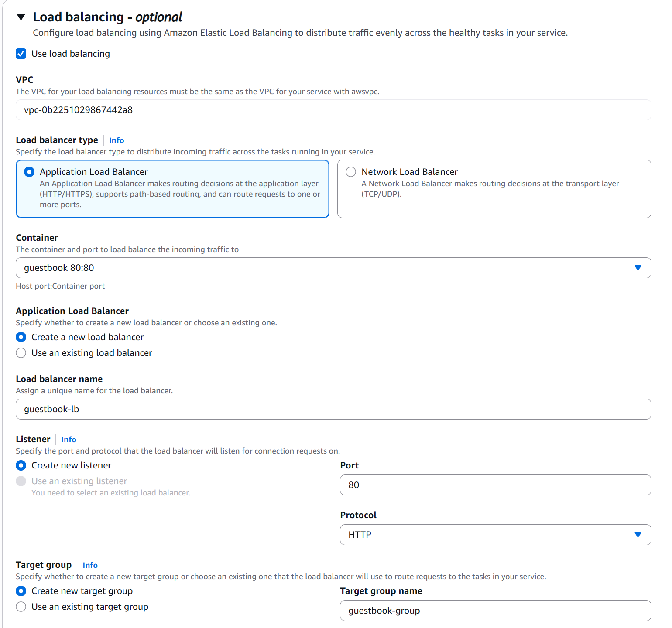The image size is (672, 628).
Task: Click the Target group name field
Action: [495, 611]
